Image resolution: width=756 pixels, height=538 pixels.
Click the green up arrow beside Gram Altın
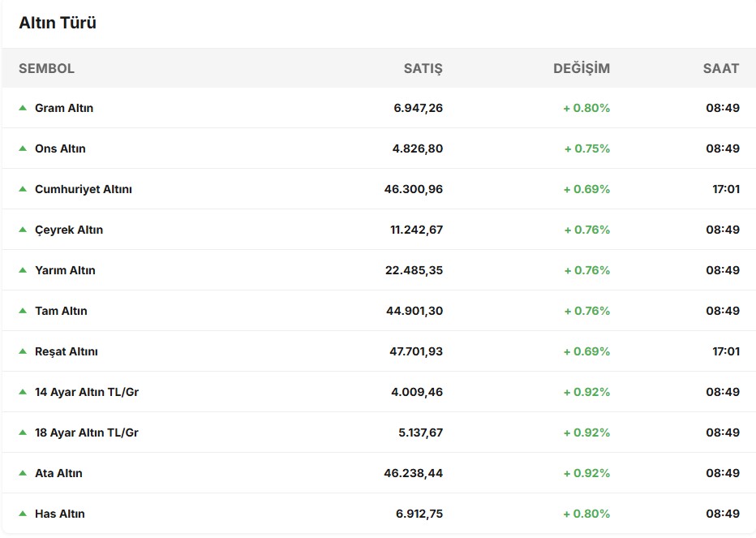coord(23,108)
